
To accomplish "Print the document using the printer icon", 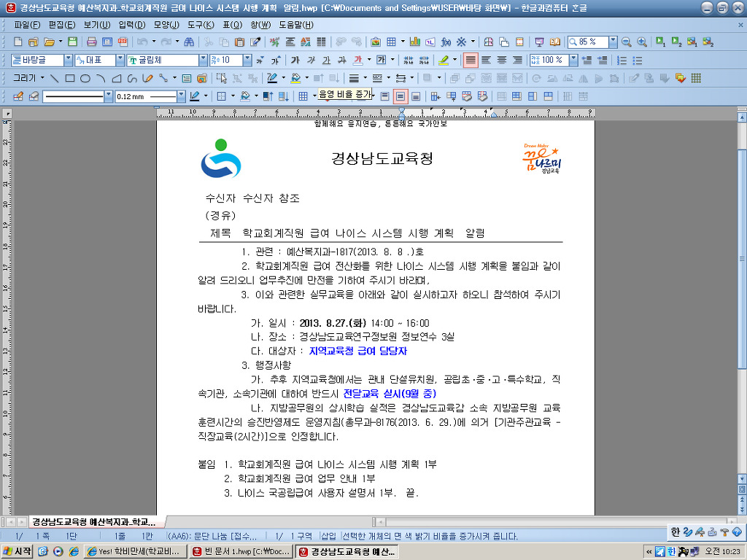I will point(91,42).
